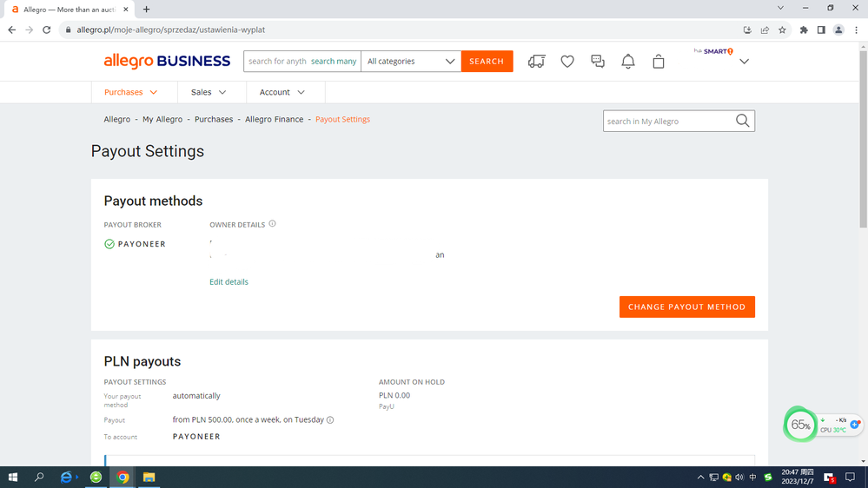Click the Allegro Business logo

(x=167, y=61)
